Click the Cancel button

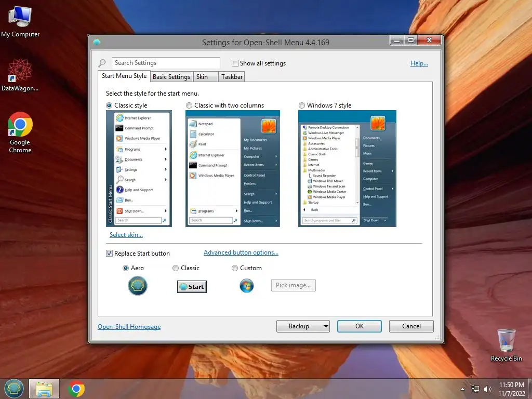(x=411, y=326)
